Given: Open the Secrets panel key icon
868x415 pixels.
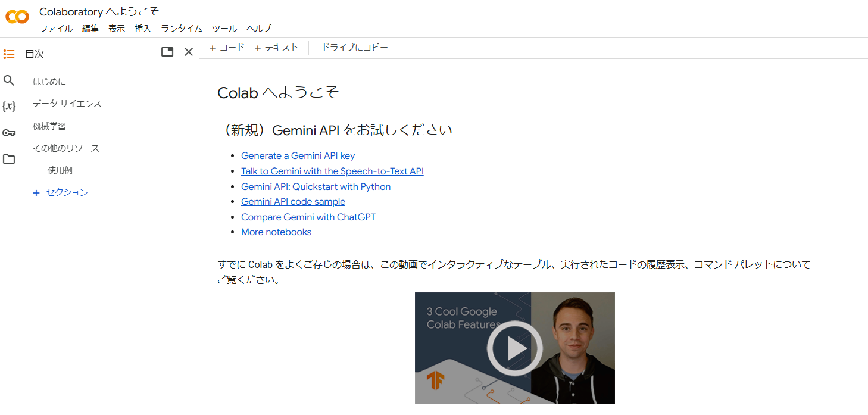Looking at the screenshot, I should tap(9, 132).
